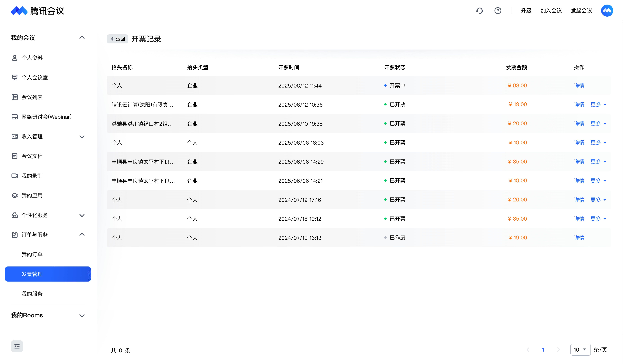
Task: Expand the 我的Rooms section
Action: click(82, 316)
